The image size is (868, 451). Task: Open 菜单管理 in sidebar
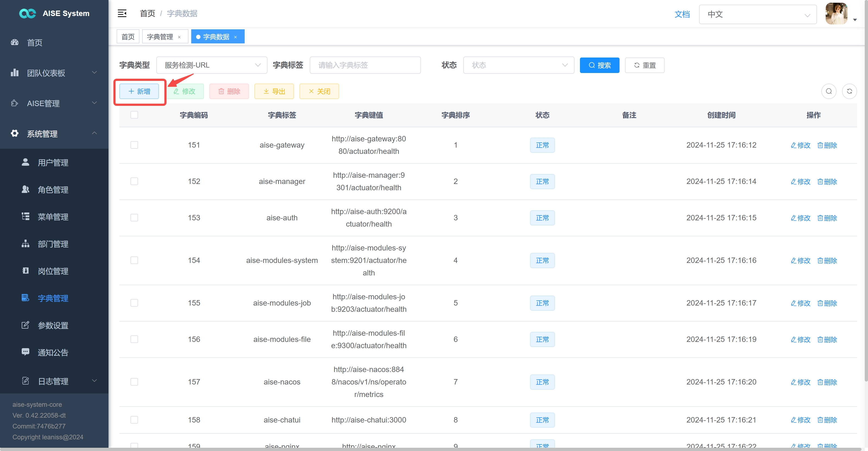coord(54,217)
